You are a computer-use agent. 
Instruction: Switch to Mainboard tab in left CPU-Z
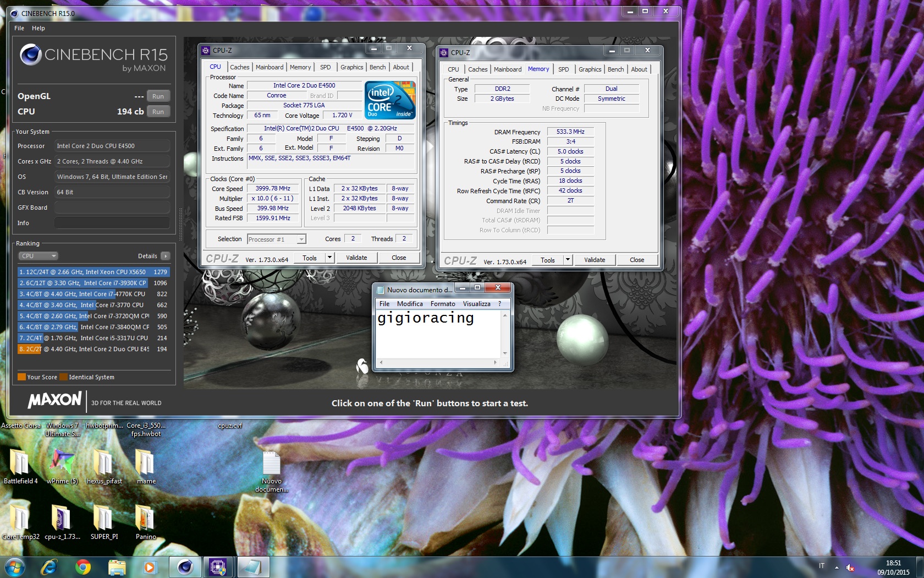(x=269, y=67)
